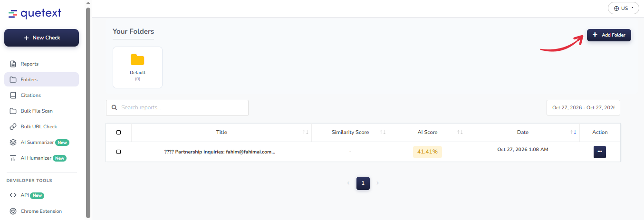Click the Developer Tools section label
Image resolution: width=644 pixels, height=220 pixels.
pos(29,181)
